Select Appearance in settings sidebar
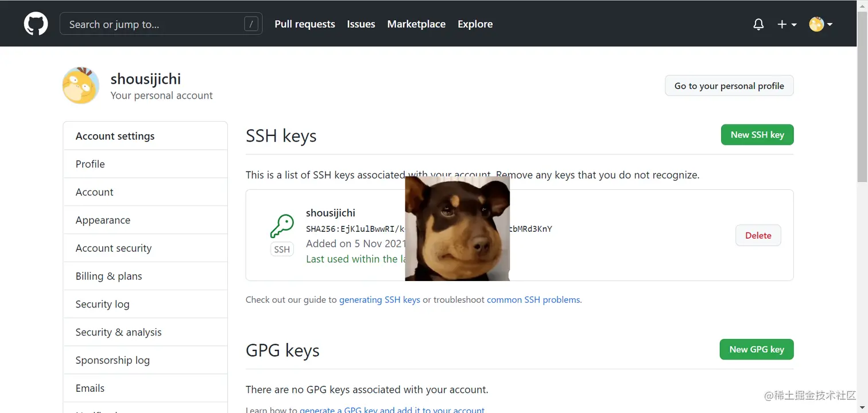The width and height of the screenshot is (868, 413). click(x=145, y=220)
